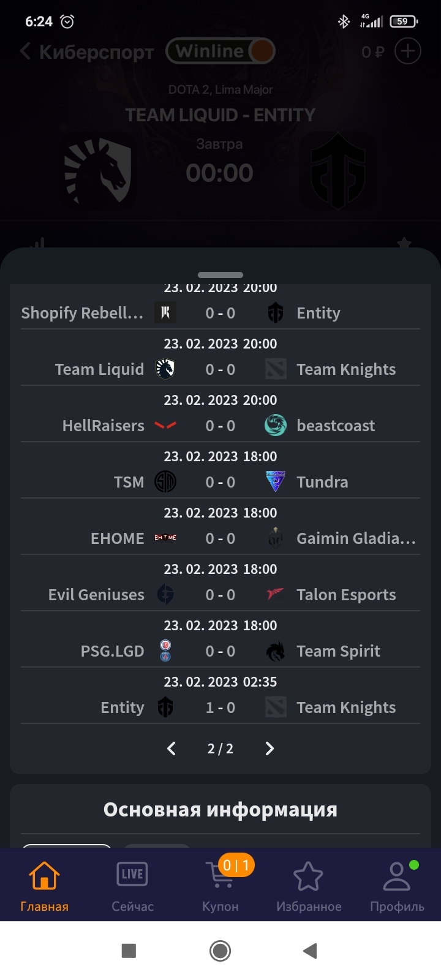Viewport: 441px width, 980px height.
Task: Tap the beastcoast team logo
Action: pyautogui.click(x=276, y=425)
